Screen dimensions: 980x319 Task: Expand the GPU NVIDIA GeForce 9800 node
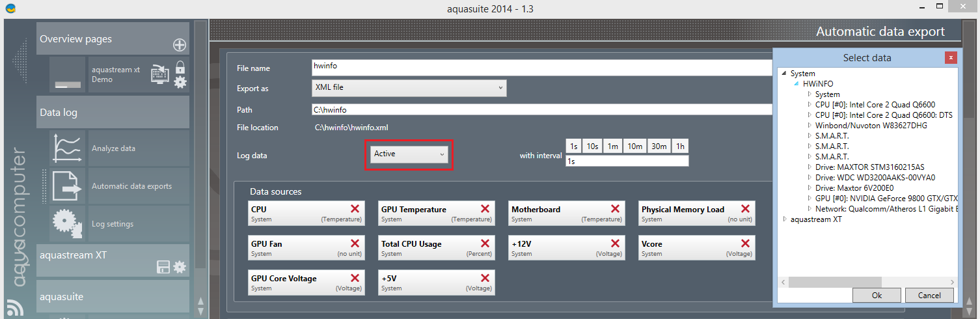point(810,199)
